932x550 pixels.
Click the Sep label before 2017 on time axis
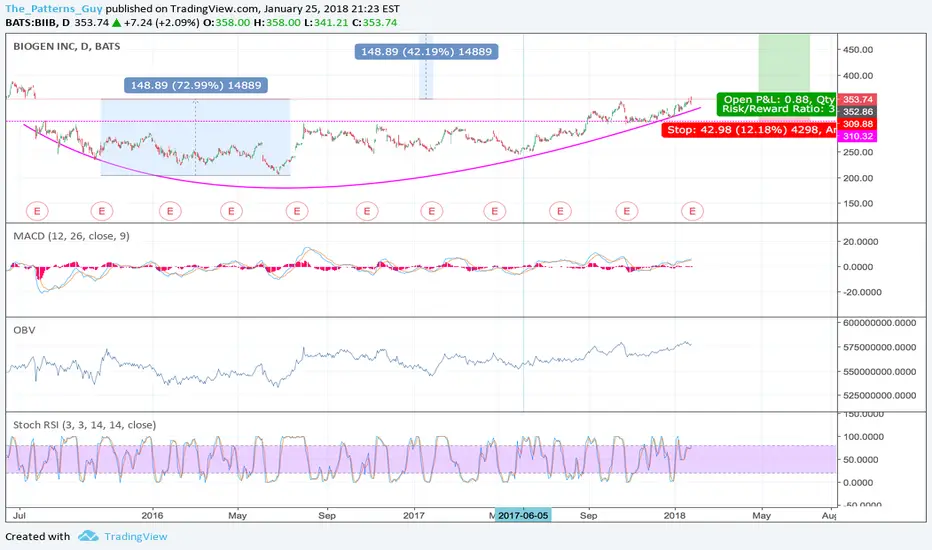(326, 515)
